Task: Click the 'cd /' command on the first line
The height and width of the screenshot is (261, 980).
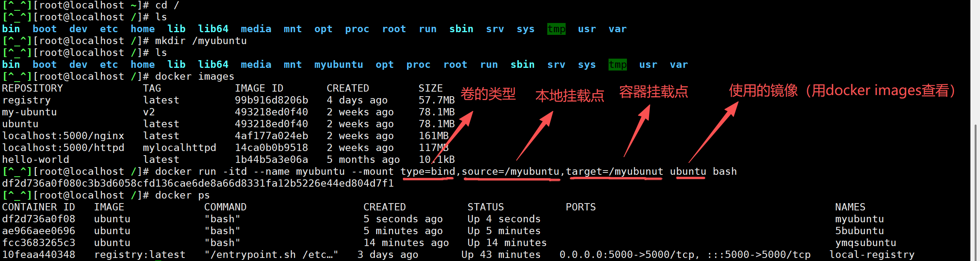Action: tap(167, 5)
